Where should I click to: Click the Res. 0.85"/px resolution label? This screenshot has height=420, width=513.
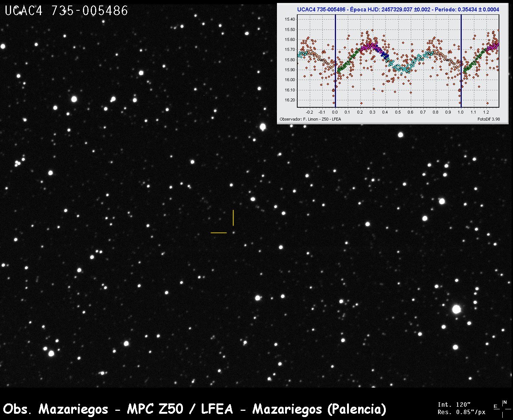coord(461,412)
